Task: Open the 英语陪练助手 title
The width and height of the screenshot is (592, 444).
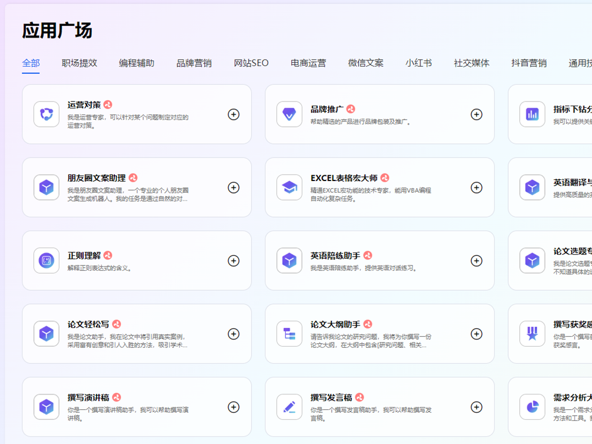Action: pos(335,256)
